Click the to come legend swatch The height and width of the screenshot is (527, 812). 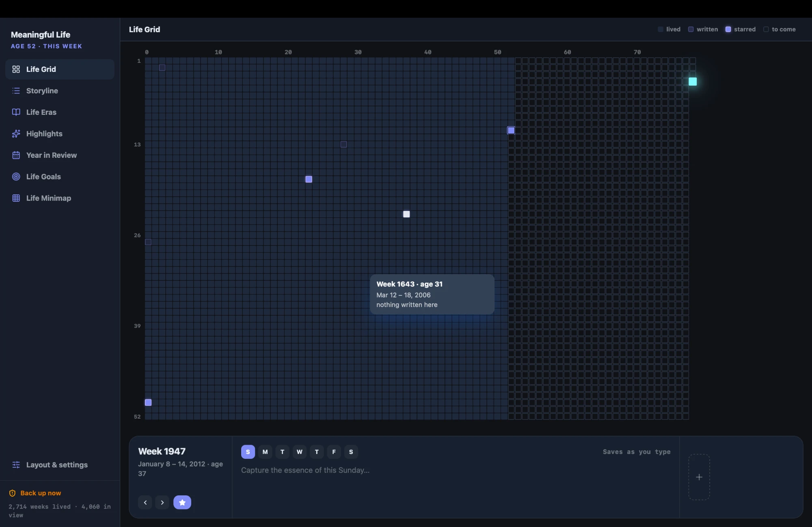tap(766, 29)
